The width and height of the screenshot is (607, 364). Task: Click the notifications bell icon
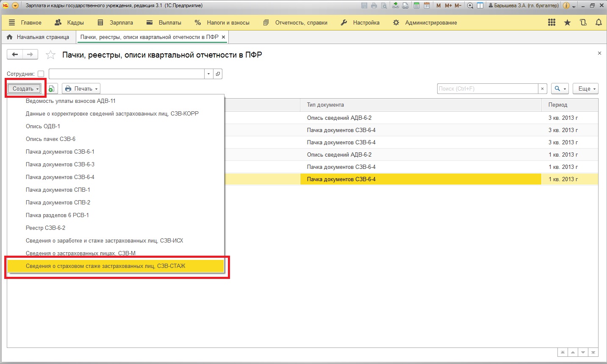(599, 22)
